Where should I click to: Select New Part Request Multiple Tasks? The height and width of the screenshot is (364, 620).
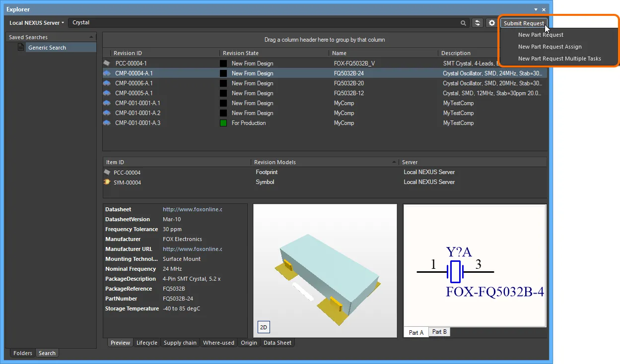(x=559, y=59)
